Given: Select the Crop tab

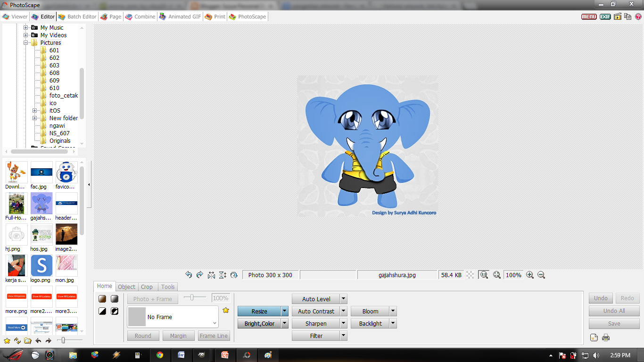Looking at the screenshot, I should click(x=147, y=287).
